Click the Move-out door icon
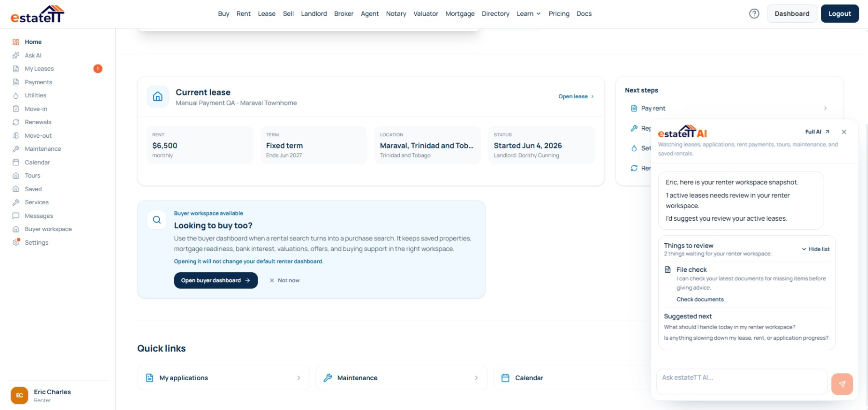 (x=16, y=136)
